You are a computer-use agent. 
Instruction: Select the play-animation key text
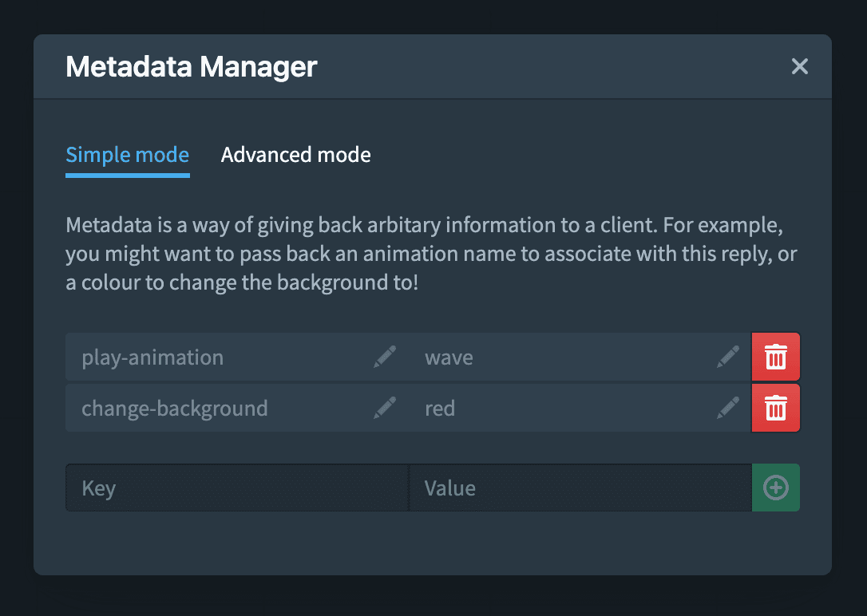click(x=152, y=357)
